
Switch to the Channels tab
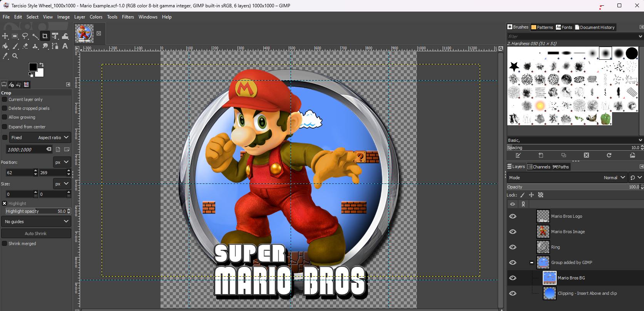click(x=539, y=167)
